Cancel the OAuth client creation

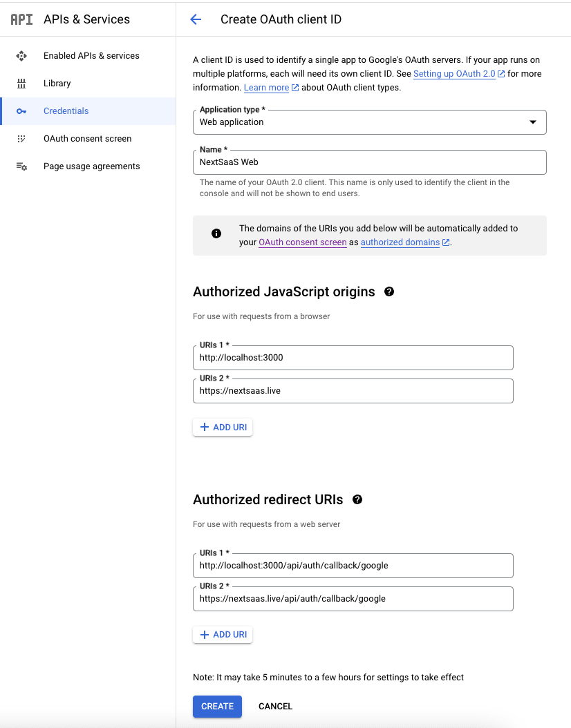[275, 707]
